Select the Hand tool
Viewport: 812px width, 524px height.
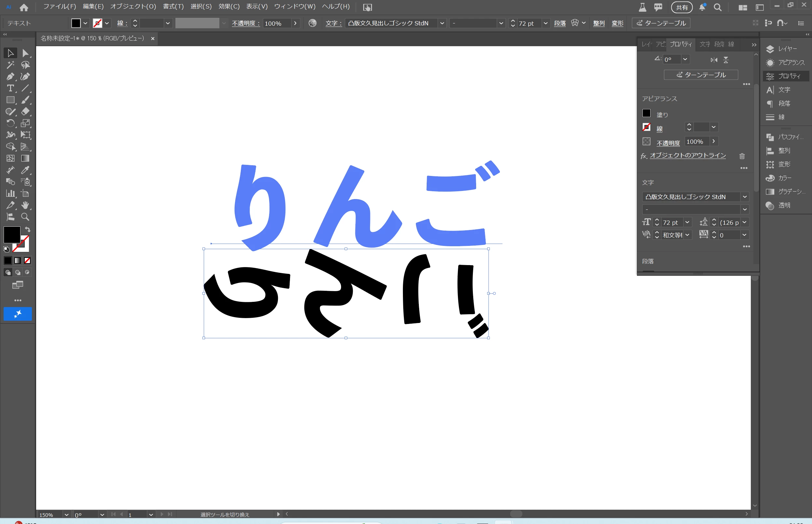tap(25, 205)
